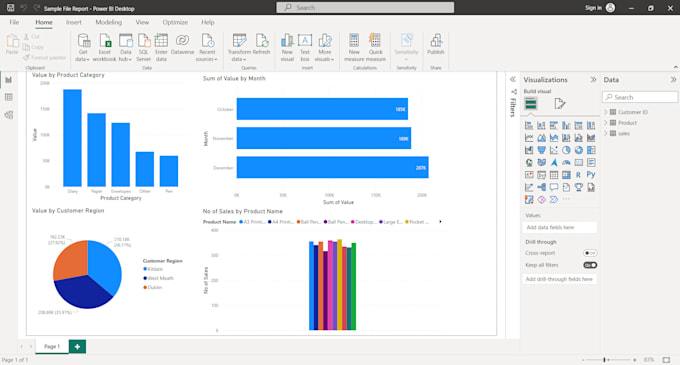680x365 pixels.
Task: Insert a Text box
Action: pos(305,48)
